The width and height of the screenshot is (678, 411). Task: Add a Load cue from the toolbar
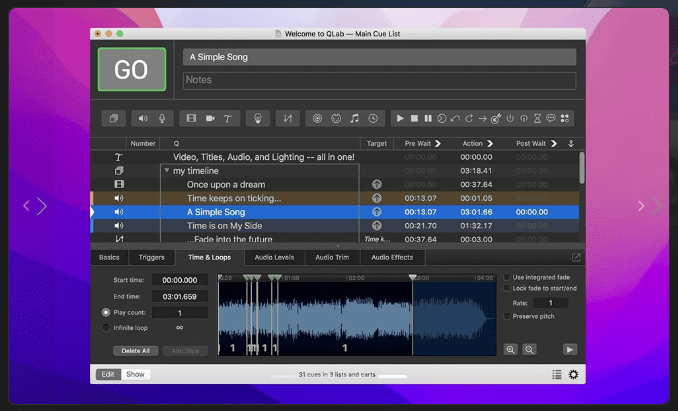pyautogui.click(x=441, y=118)
